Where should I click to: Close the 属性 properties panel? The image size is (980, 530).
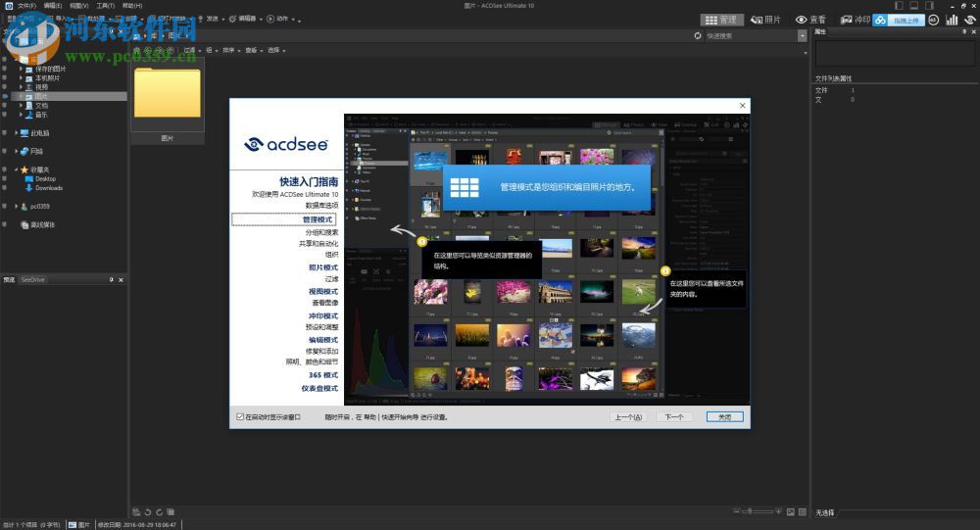[x=974, y=31]
